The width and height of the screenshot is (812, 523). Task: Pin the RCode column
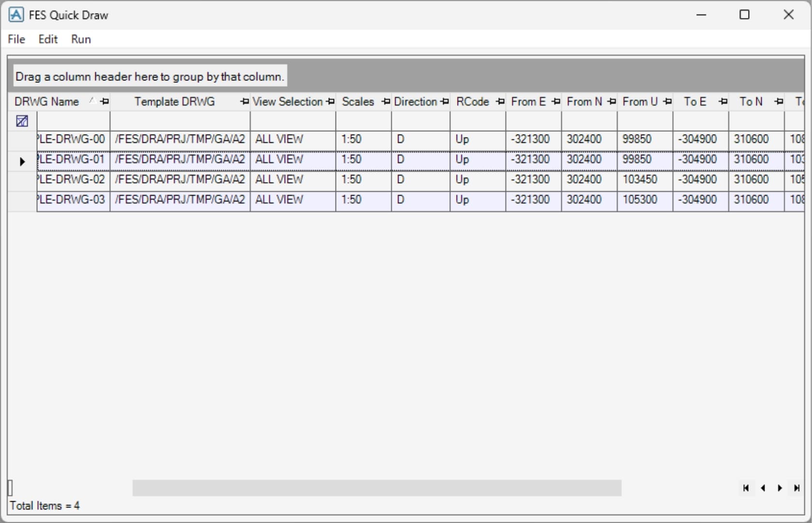(500, 102)
